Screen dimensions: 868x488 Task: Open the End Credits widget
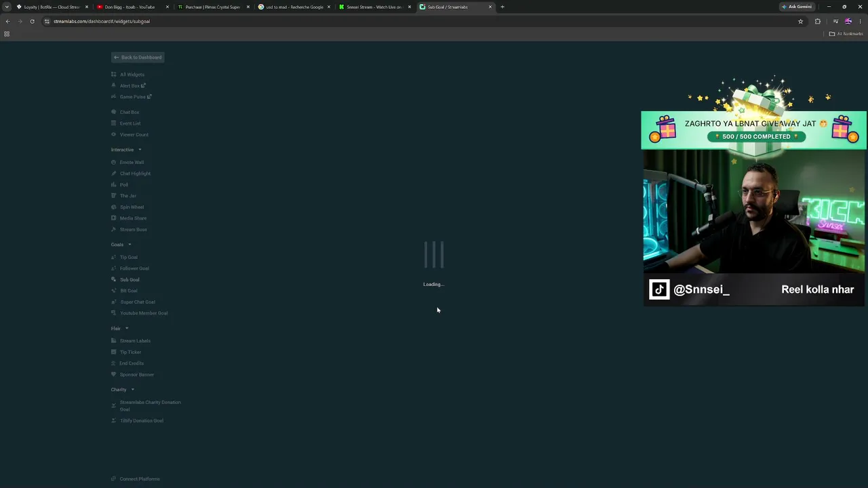(132, 363)
